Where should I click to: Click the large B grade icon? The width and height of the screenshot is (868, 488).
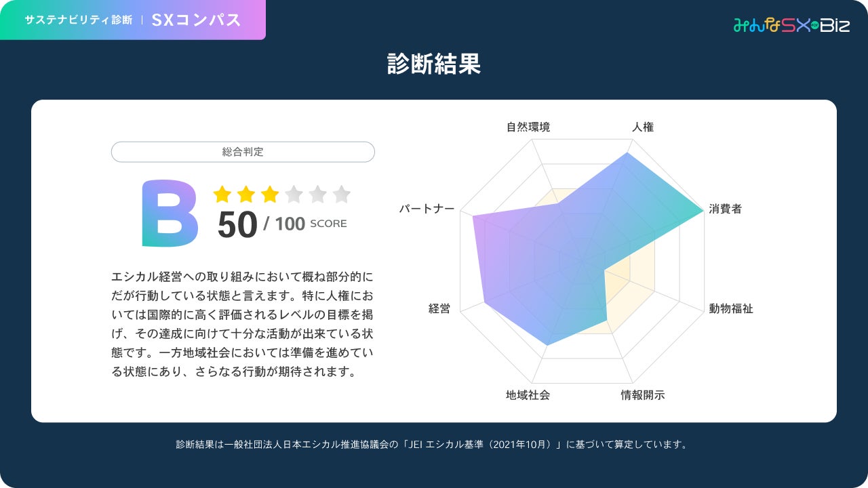[170, 213]
